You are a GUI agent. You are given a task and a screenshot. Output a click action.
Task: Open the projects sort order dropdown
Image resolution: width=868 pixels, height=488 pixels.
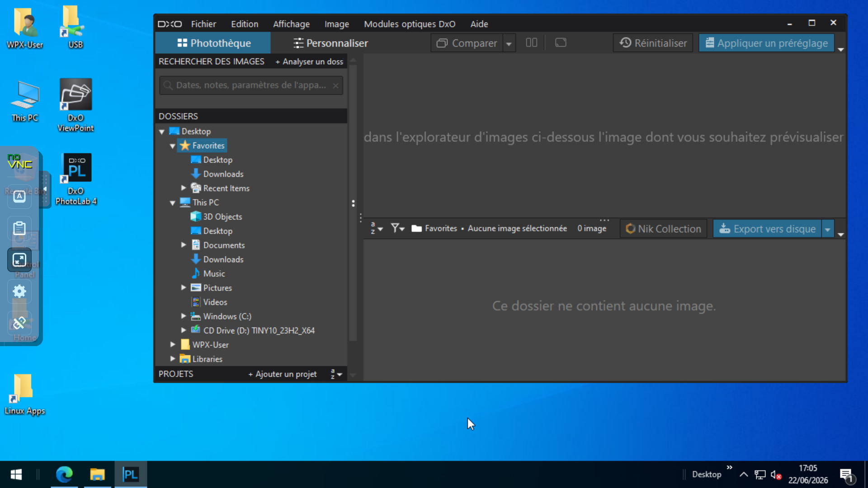[336, 374]
